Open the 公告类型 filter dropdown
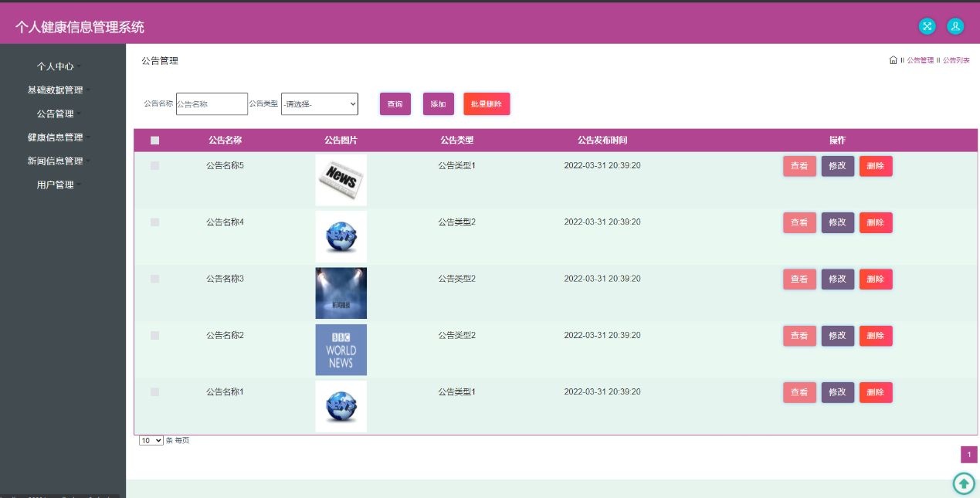980x498 pixels. point(320,103)
